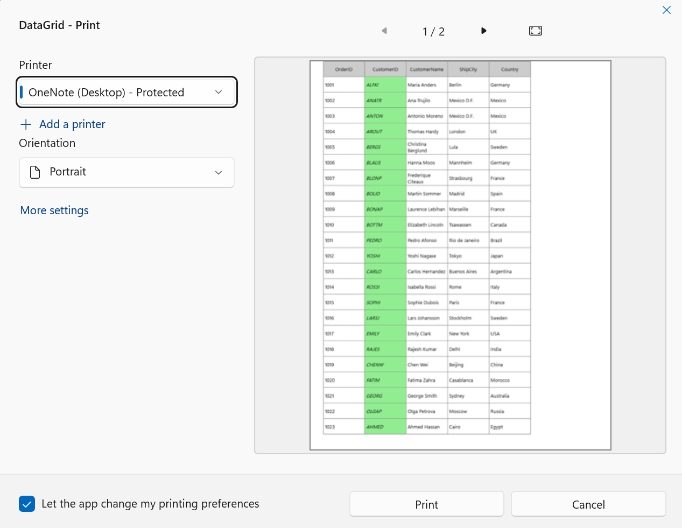Screen dimensions: 682x528
Task: Click the chevron in the Portrait combo box
Action: (218, 173)
